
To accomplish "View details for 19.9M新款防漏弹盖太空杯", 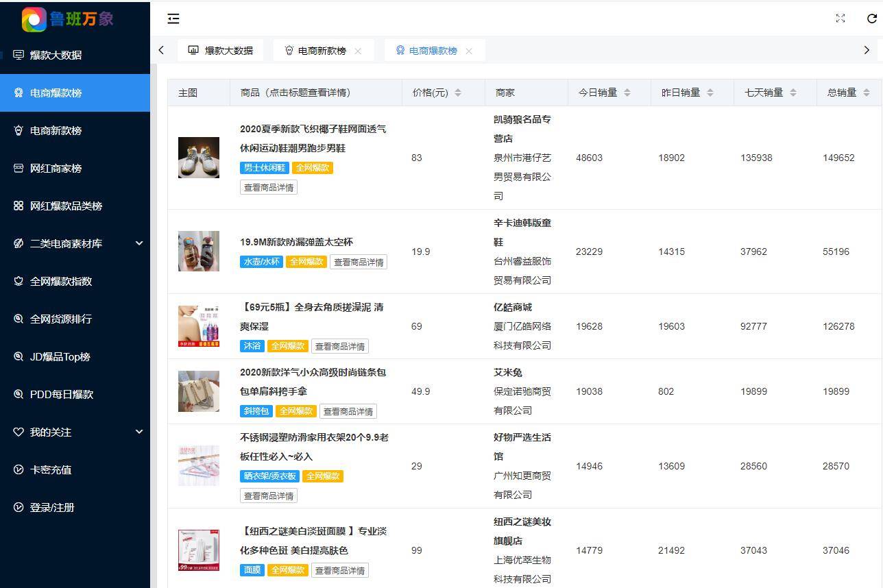I will (x=359, y=262).
